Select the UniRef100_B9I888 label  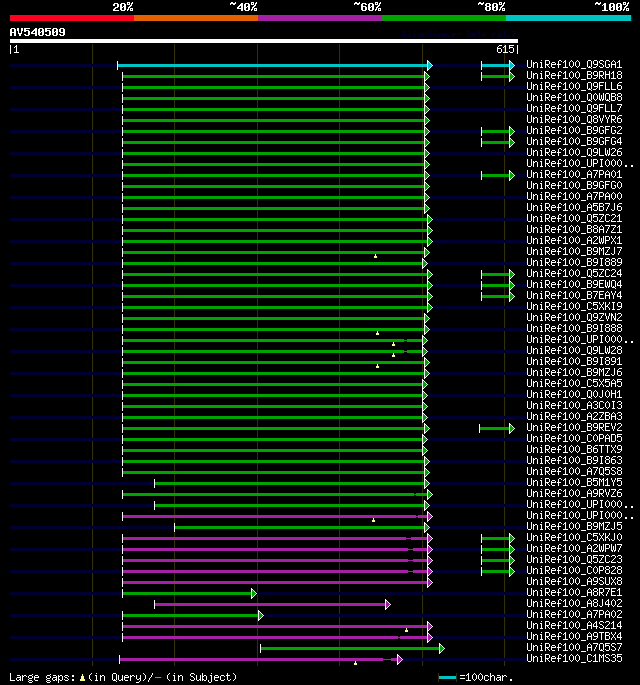coord(574,329)
